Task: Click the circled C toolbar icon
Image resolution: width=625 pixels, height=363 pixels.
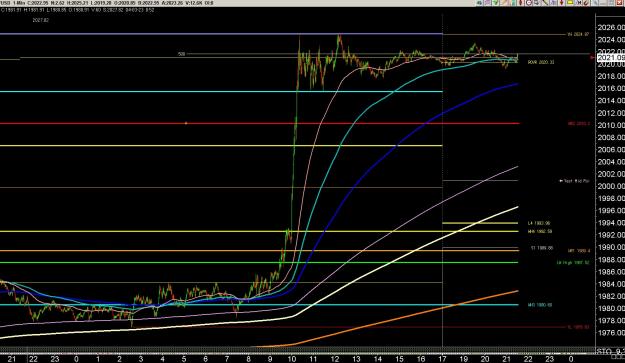Action: [529, 3]
